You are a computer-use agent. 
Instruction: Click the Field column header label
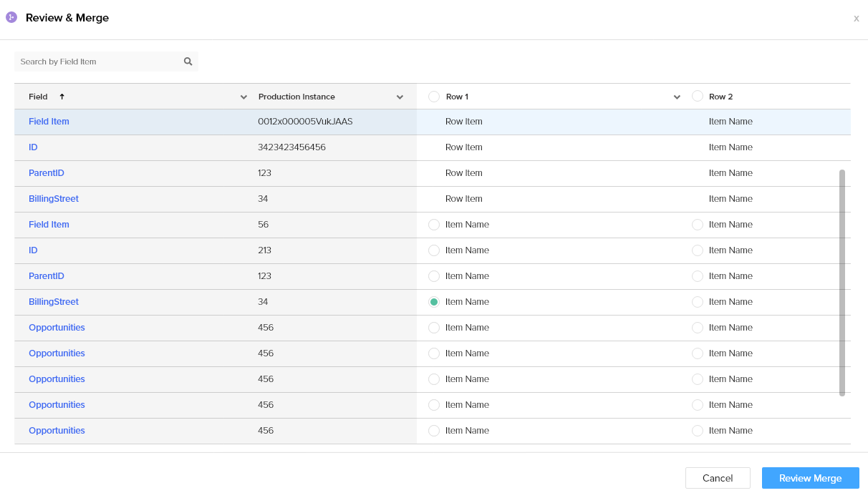click(38, 97)
